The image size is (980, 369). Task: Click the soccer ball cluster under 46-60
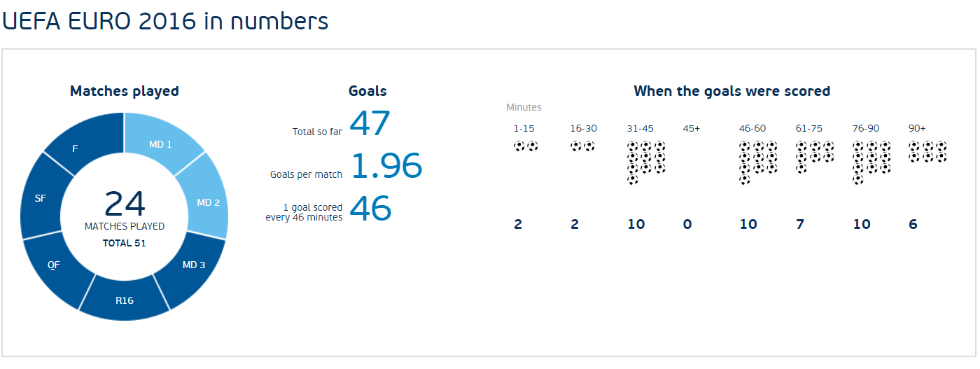[759, 162]
